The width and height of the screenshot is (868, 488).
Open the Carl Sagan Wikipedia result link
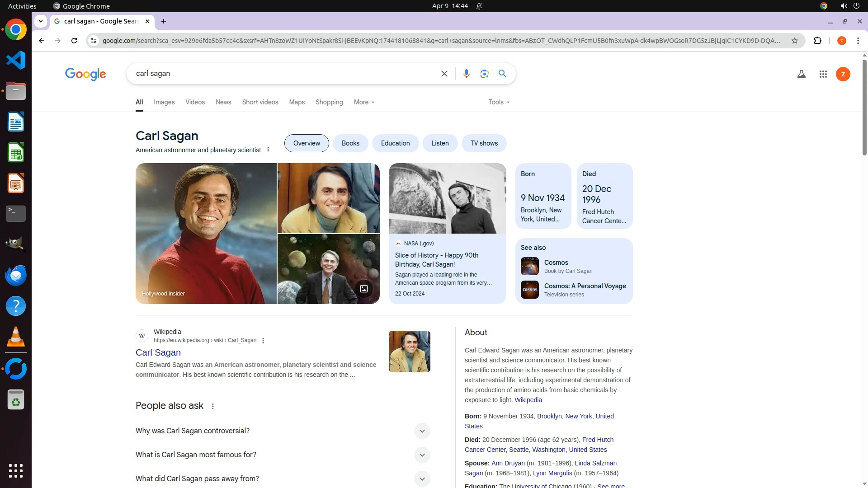click(158, 352)
